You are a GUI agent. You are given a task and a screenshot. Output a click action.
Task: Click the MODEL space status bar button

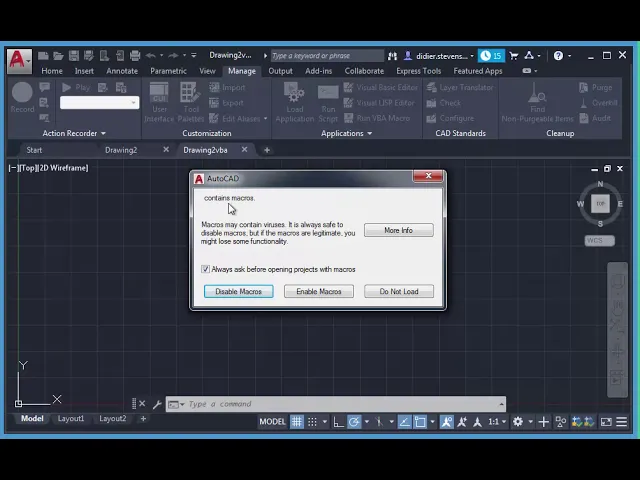point(272,422)
